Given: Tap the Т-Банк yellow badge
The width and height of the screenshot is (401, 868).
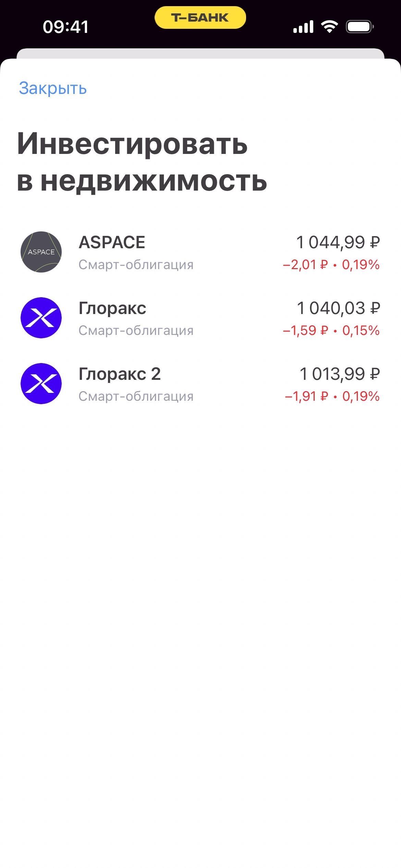Looking at the screenshot, I should coord(200,17).
